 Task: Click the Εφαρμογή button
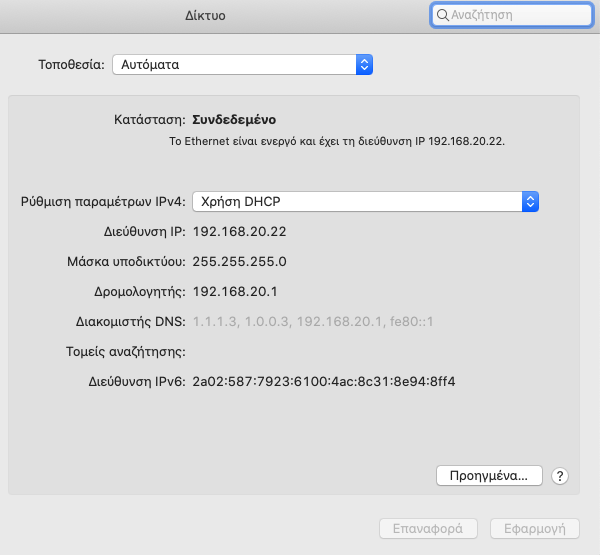[535, 529]
